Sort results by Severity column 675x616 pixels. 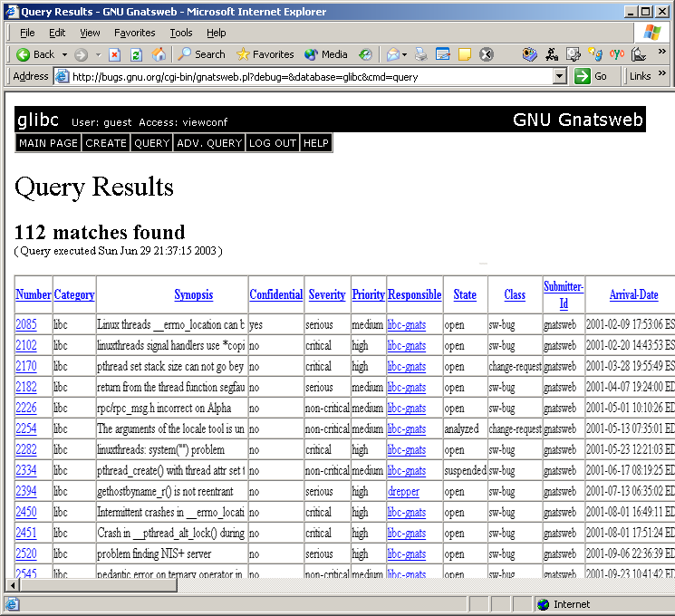tap(327, 295)
